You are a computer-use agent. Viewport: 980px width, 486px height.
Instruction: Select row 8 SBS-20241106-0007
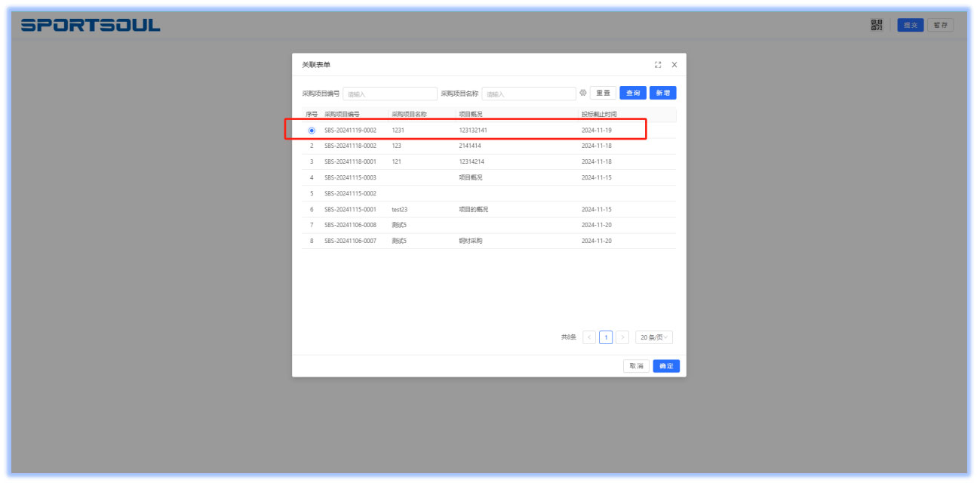coord(350,241)
